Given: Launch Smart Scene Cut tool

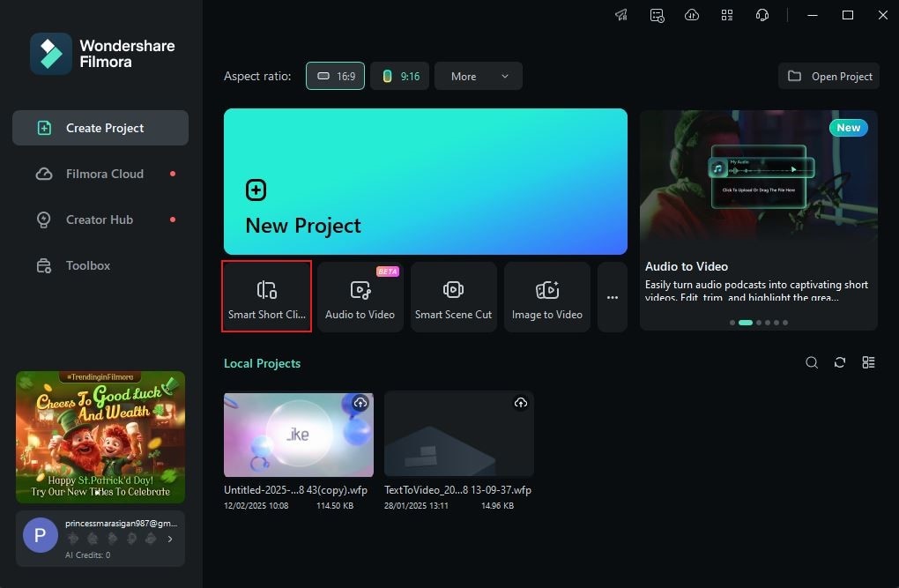Looking at the screenshot, I should click(454, 296).
